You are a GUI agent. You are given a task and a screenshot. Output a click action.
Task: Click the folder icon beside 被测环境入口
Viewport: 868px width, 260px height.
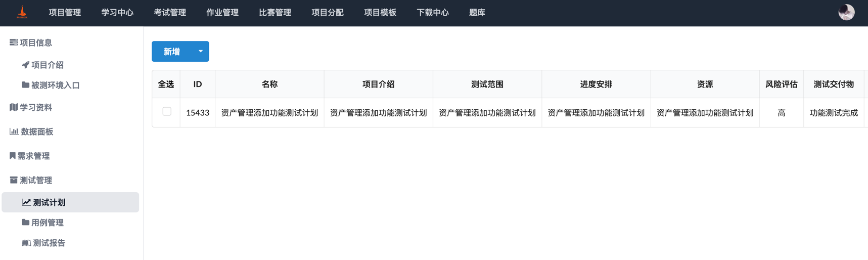tap(25, 85)
